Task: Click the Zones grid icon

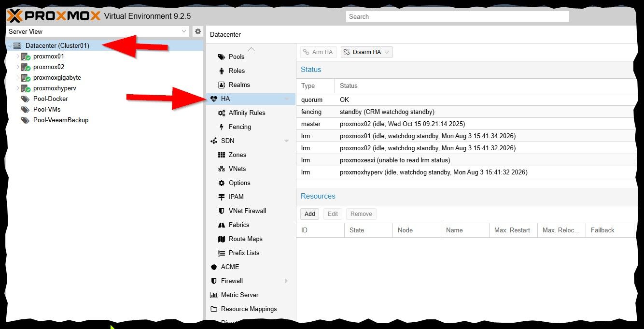Action: (222, 155)
